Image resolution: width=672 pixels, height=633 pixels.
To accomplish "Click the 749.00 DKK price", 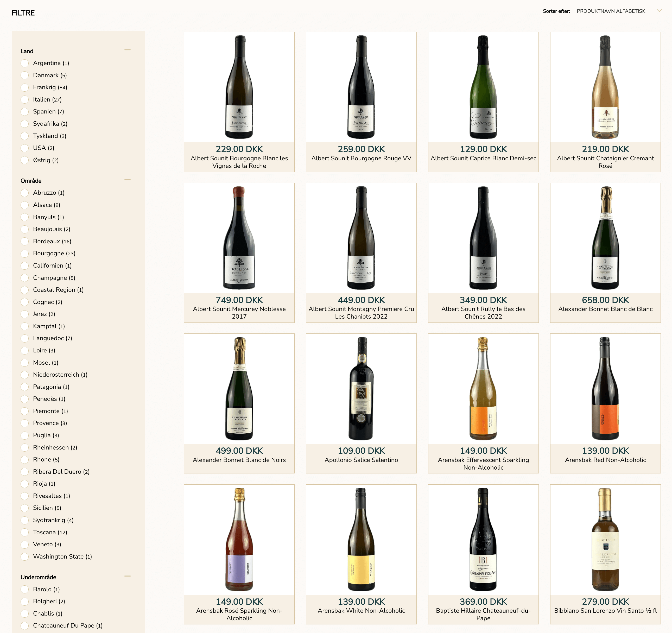I will click(239, 300).
